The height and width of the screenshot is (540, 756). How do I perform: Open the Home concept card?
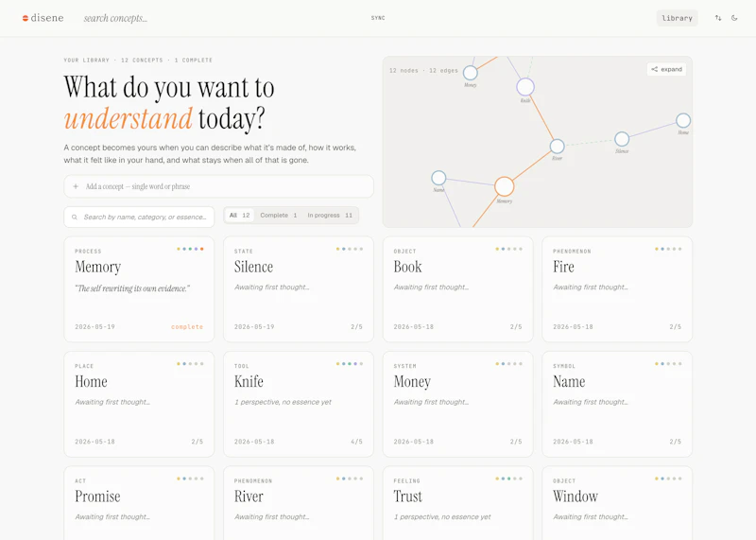pos(139,404)
